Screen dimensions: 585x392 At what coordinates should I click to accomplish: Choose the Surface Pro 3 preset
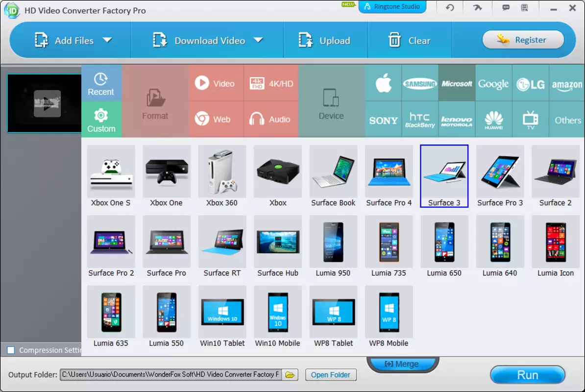[500, 176]
